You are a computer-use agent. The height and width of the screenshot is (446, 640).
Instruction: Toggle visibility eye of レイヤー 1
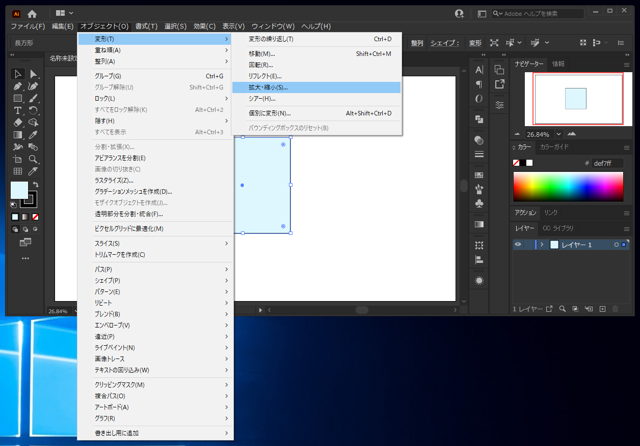[518, 244]
